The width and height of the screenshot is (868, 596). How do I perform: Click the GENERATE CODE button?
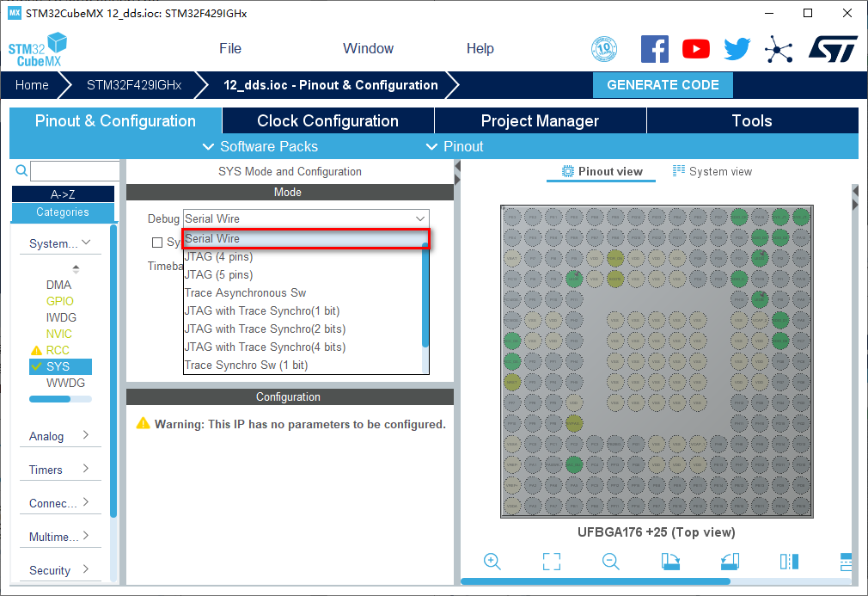663,84
